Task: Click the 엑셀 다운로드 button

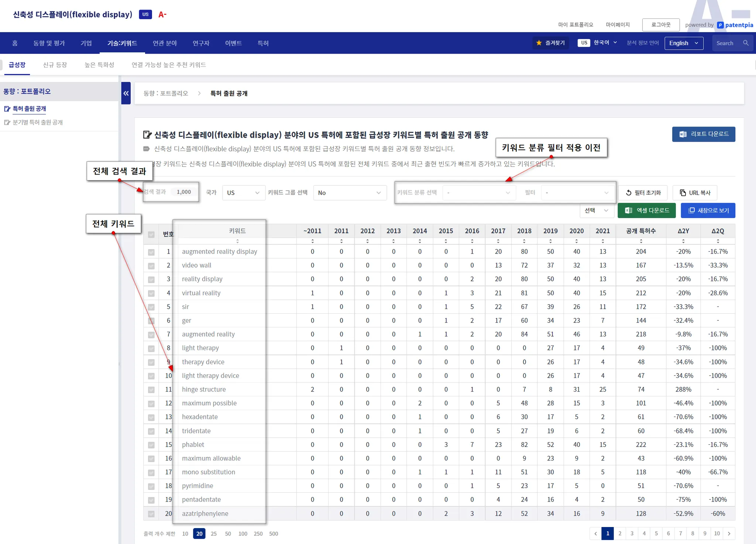Action: [646, 210]
